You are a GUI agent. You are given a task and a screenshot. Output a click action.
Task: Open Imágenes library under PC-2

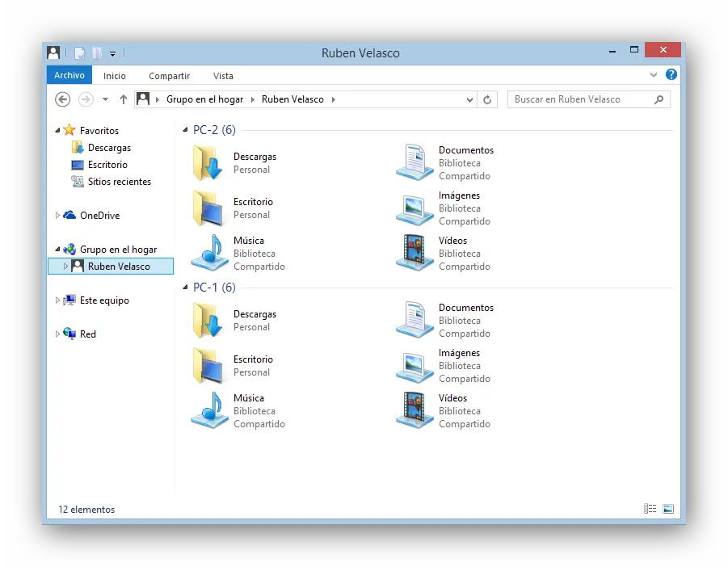(444, 208)
